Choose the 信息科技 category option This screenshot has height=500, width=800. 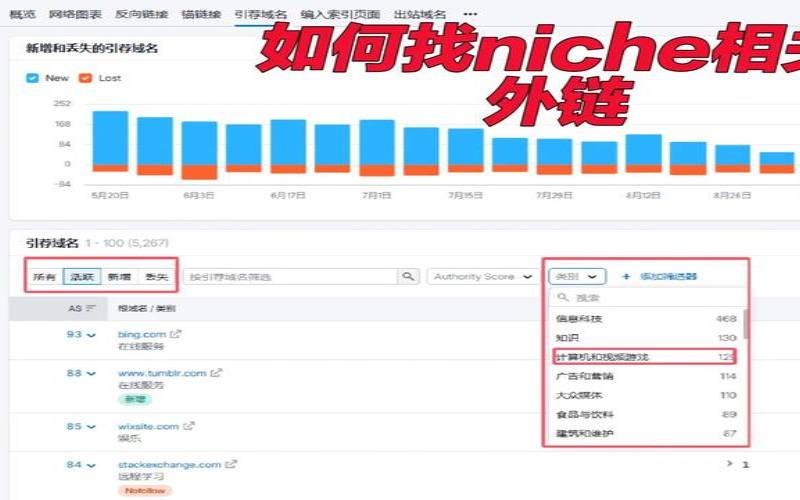pos(645,319)
